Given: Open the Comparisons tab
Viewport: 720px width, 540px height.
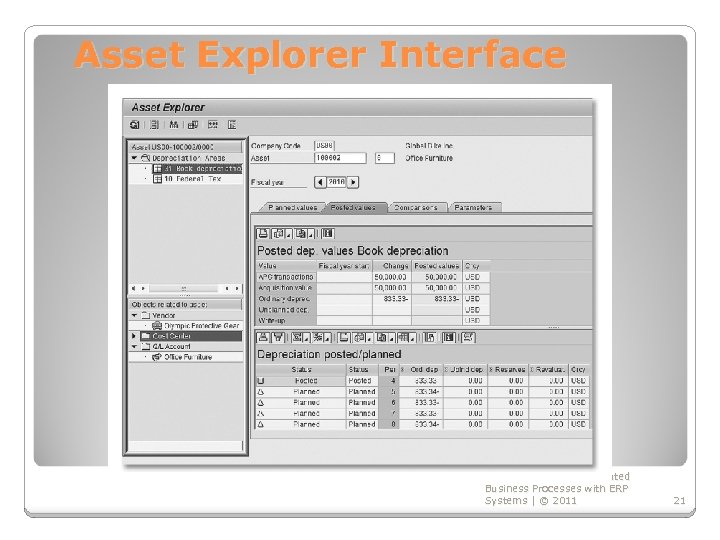Looking at the screenshot, I should tap(416, 208).
